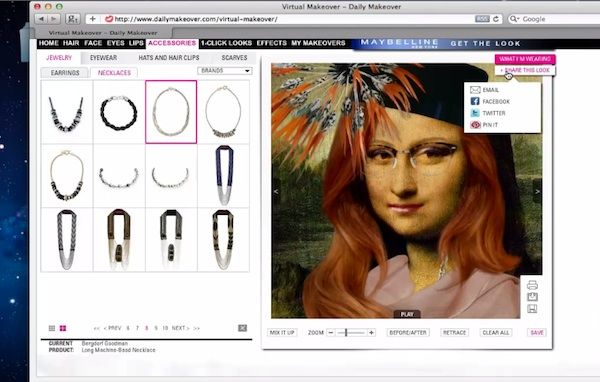600x382 pixels.
Task: Select the SCARVES tab
Action: pyautogui.click(x=234, y=57)
